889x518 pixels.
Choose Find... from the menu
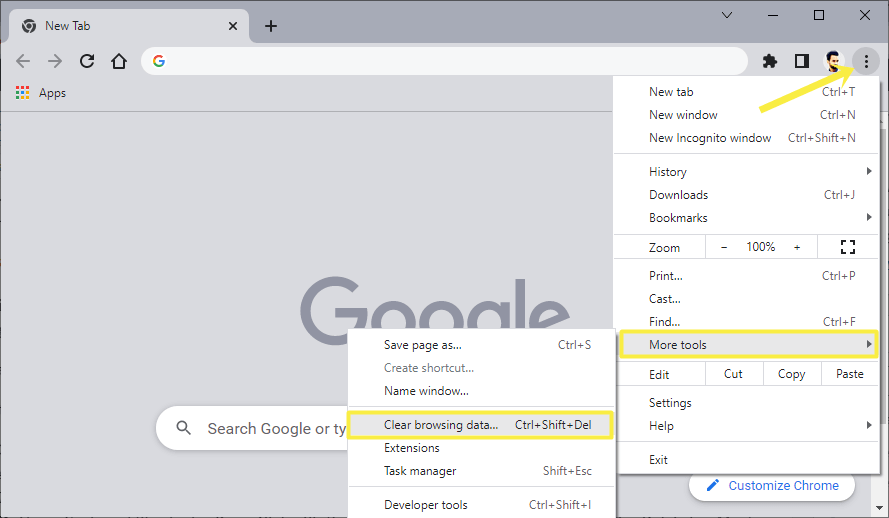(747, 322)
